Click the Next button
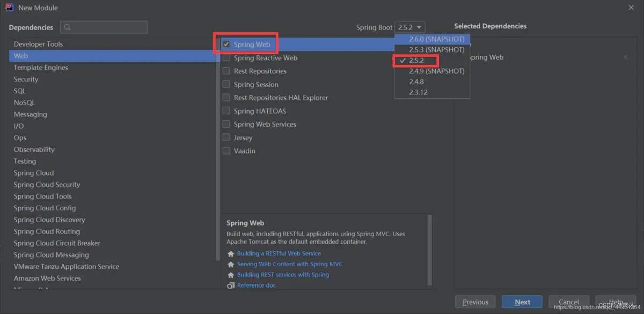The width and height of the screenshot is (644, 314). 522,302
